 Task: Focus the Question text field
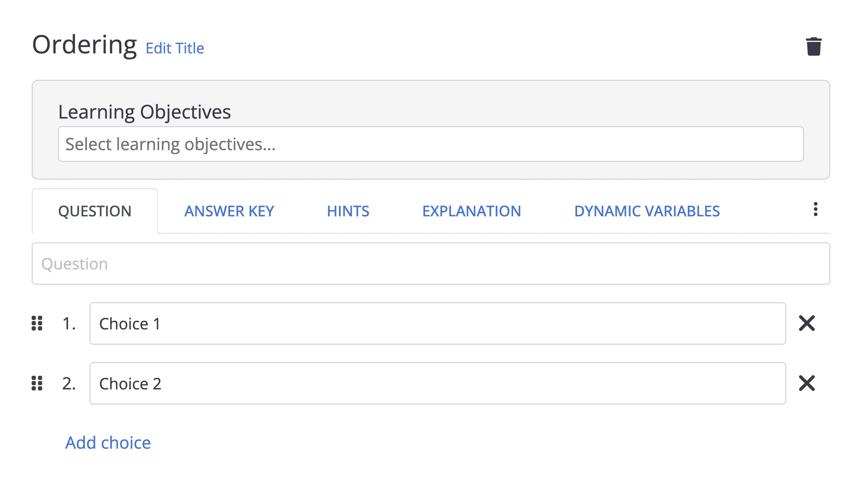tap(431, 264)
